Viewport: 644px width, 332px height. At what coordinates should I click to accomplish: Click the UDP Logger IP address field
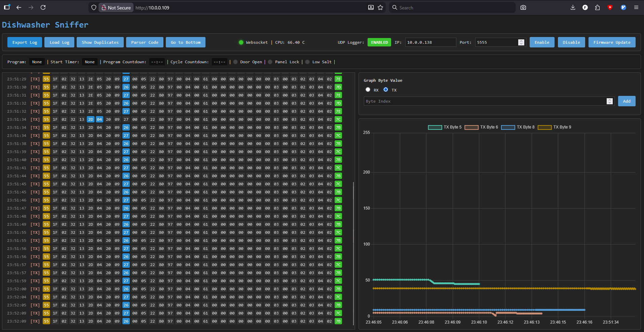click(x=430, y=42)
